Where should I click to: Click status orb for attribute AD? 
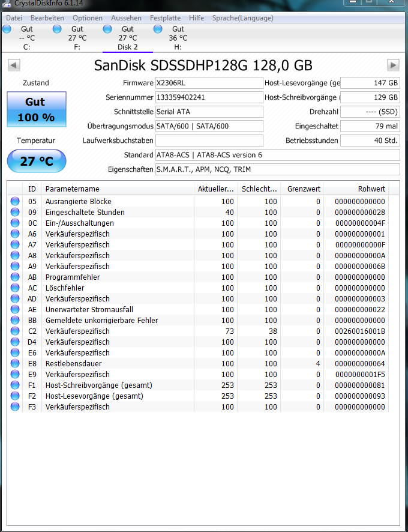[15, 299]
